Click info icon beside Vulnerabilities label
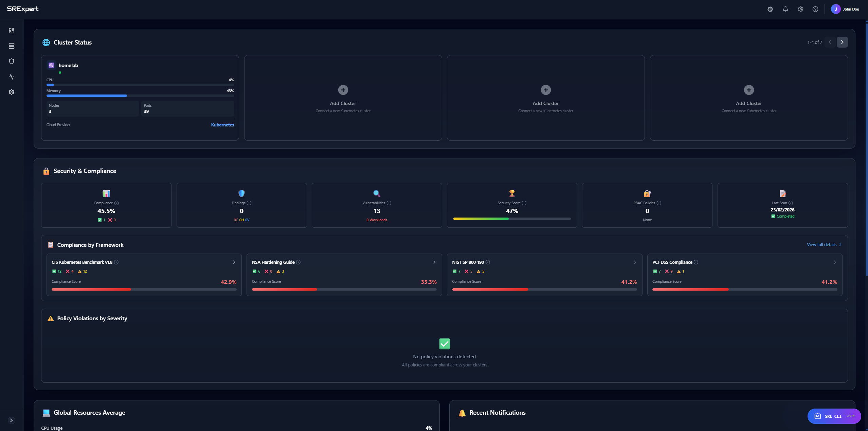 click(x=389, y=203)
